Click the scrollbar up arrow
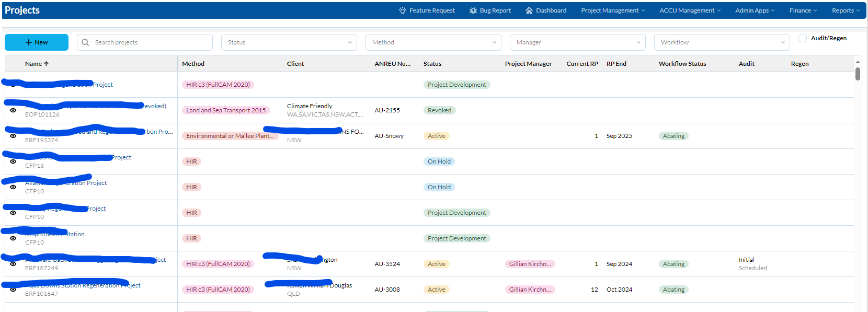The image size is (868, 312). 858,62
